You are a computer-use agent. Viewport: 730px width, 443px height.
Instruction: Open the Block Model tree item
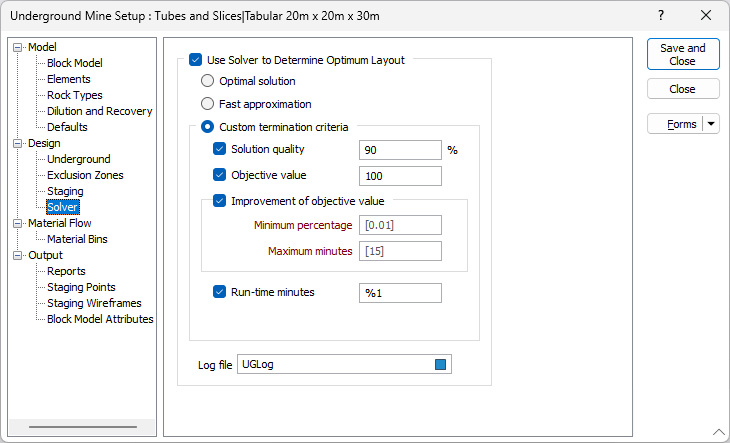pyautogui.click(x=74, y=63)
